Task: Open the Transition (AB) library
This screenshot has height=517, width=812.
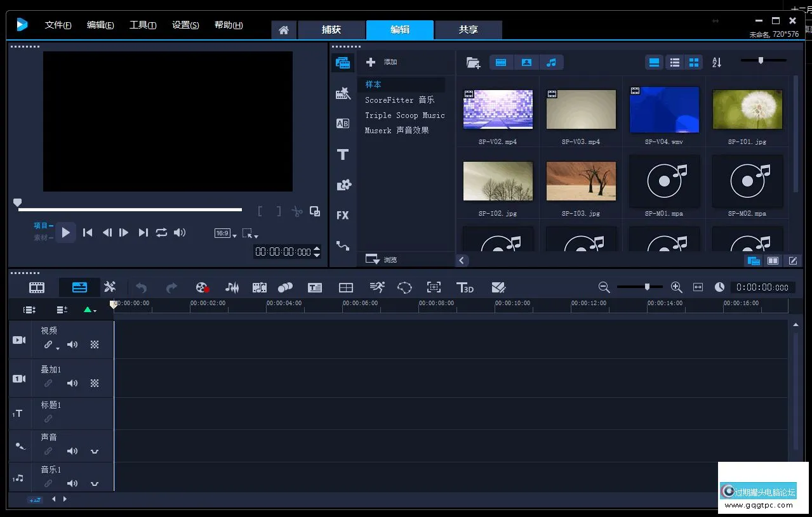Action: (343, 124)
